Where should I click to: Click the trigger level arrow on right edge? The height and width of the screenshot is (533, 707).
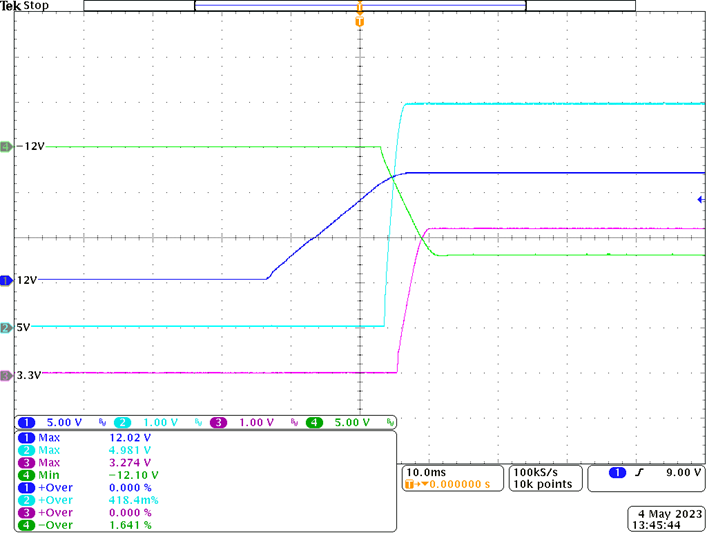click(x=701, y=200)
